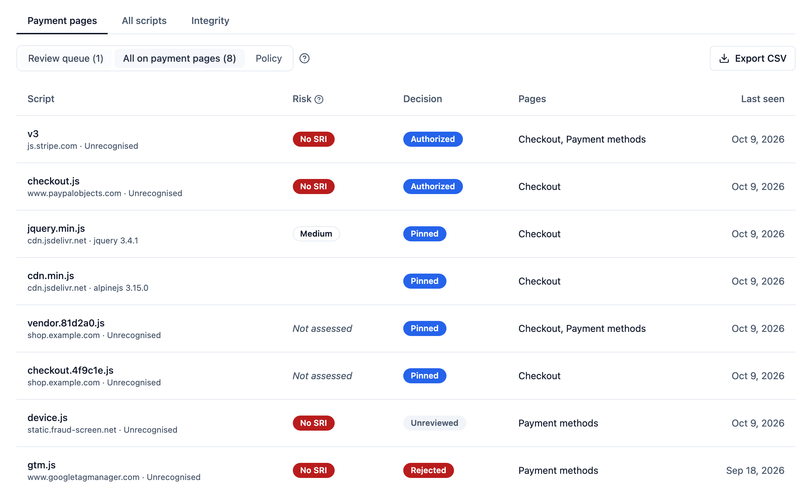Click the Rejected decision badge
The width and height of the screenshot is (812, 504).
428,470
